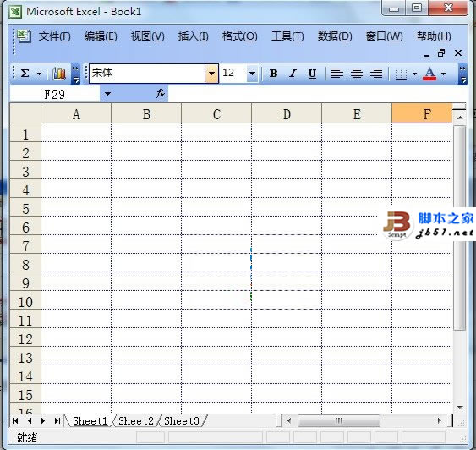Viewport: 476px width, 450px height.
Task: Click the Name Box showing F29
Action: pyautogui.click(x=55, y=94)
